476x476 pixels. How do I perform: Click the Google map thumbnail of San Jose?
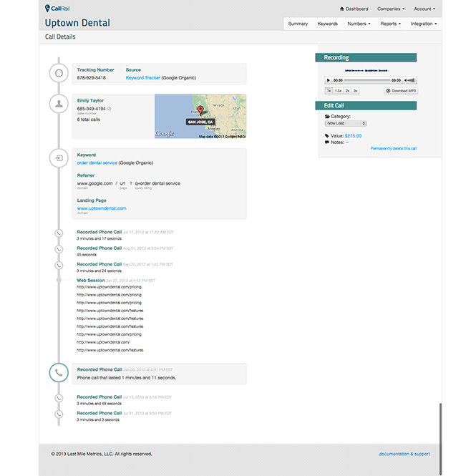pyautogui.click(x=200, y=116)
